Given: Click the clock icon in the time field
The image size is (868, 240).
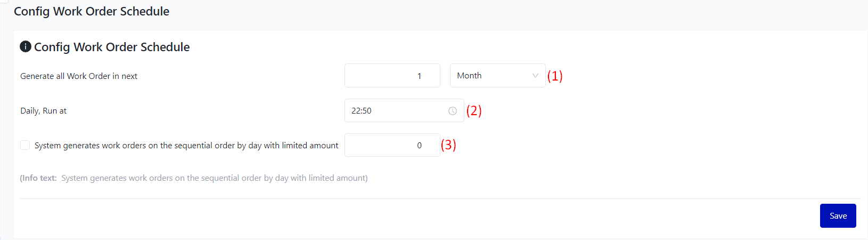Looking at the screenshot, I should pos(453,111).
